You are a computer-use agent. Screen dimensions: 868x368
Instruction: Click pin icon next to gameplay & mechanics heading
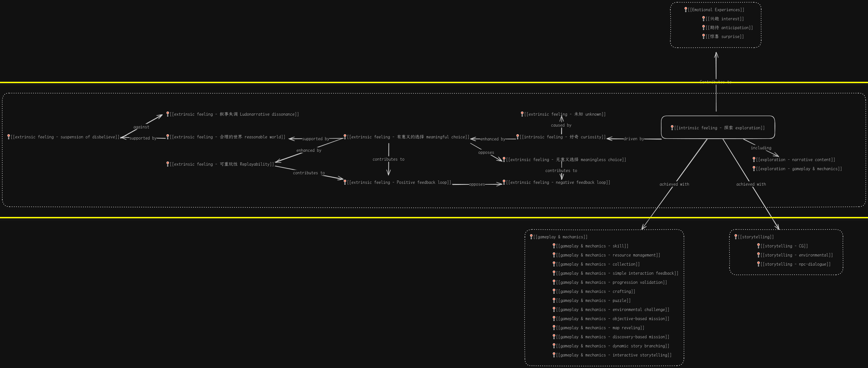[x=531, y=236]
